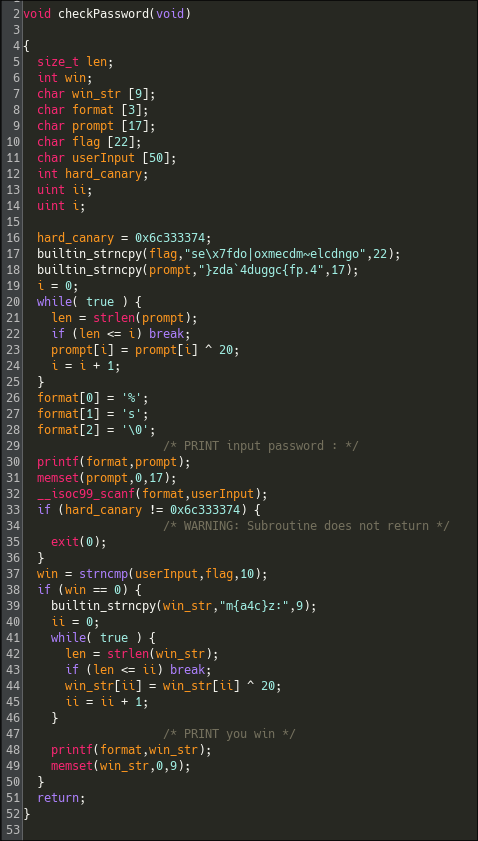The image size is (478, 841).
Task: Select the 'size_t len;' declaration
Action: 75,62
